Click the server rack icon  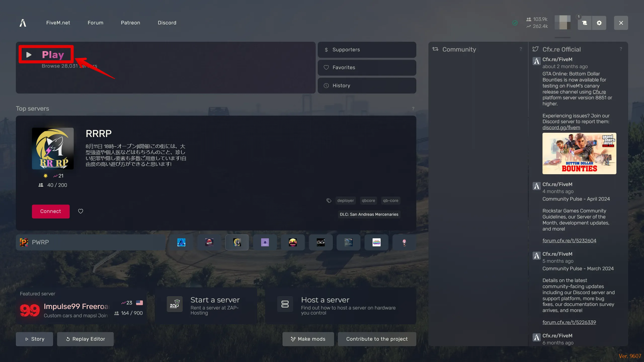[285, 304]
